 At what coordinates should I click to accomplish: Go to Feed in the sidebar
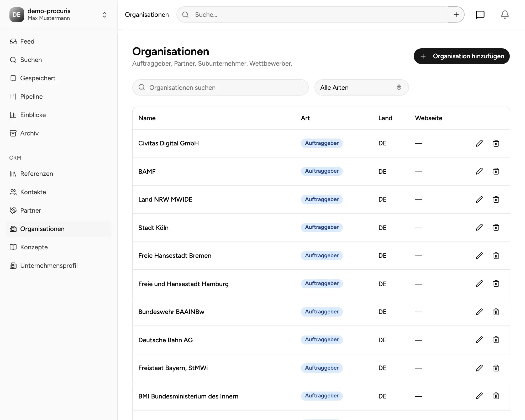tap(59, 41)
